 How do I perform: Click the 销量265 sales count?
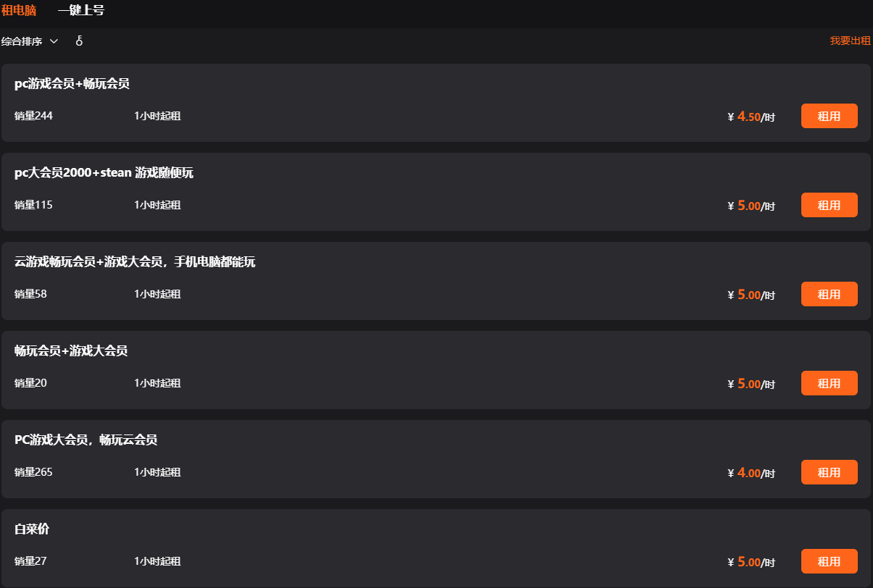33,472
